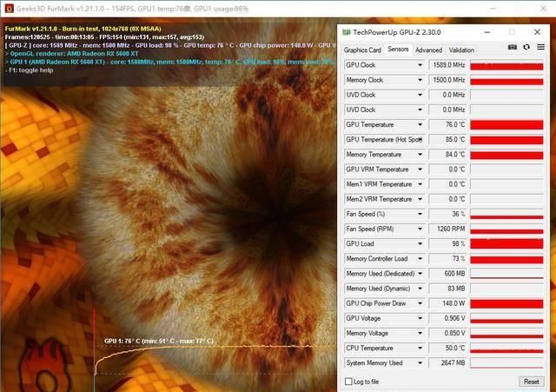Click the 1589.0 MHz GPU Clock value
The height and width of the screenshot is (392, 556).
pyautogui.click(x=447, y=65)
